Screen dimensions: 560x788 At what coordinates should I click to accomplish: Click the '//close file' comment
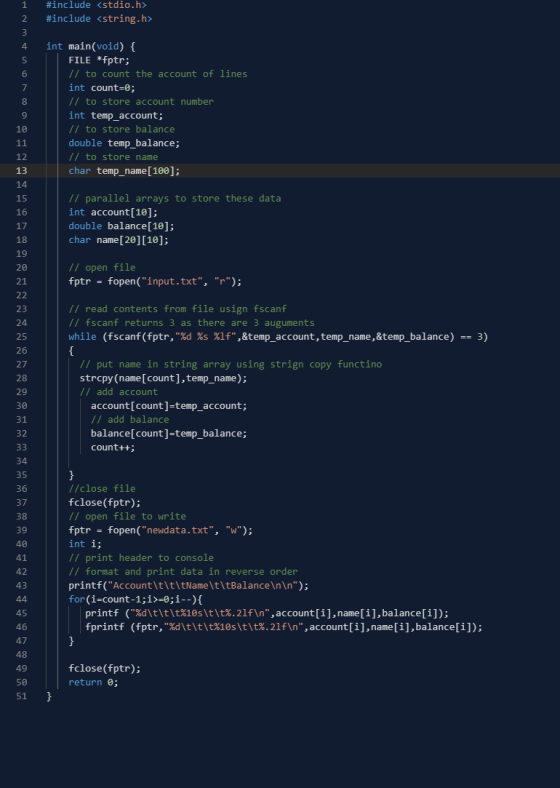pyautogui.click(x=102, y=489)
